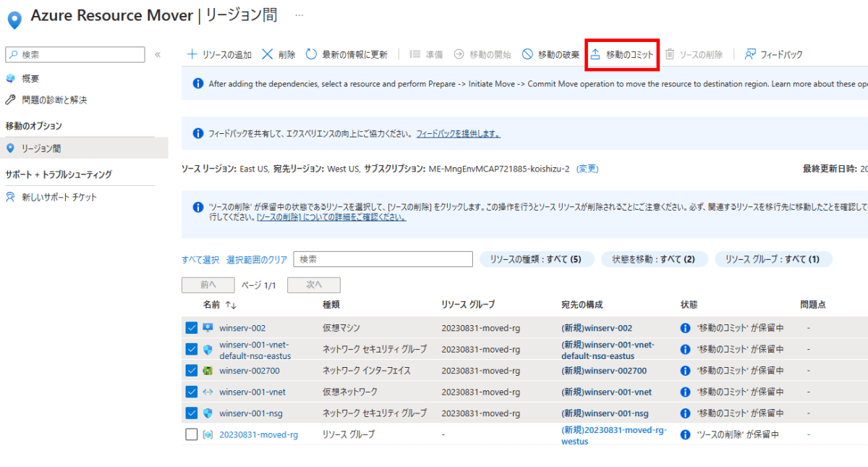Check the 20230831-moved-rg row checkbox
Viewport: 868px width, 467px height.
pos(192,434)
